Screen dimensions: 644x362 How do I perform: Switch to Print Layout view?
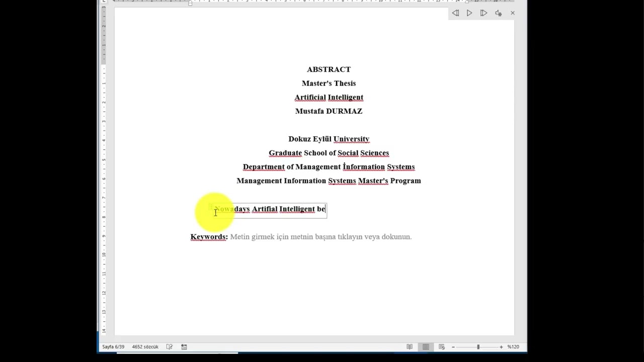point(426,347)
